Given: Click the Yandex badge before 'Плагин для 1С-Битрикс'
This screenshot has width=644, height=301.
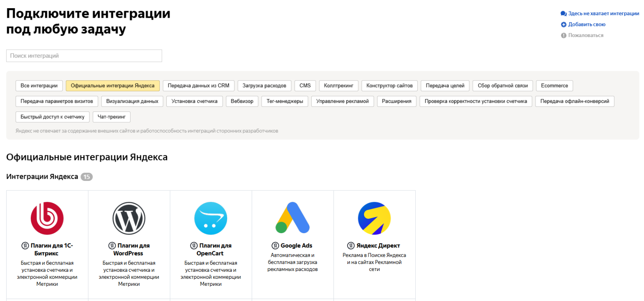Looking at the screenshot, I should pos(25,245).
